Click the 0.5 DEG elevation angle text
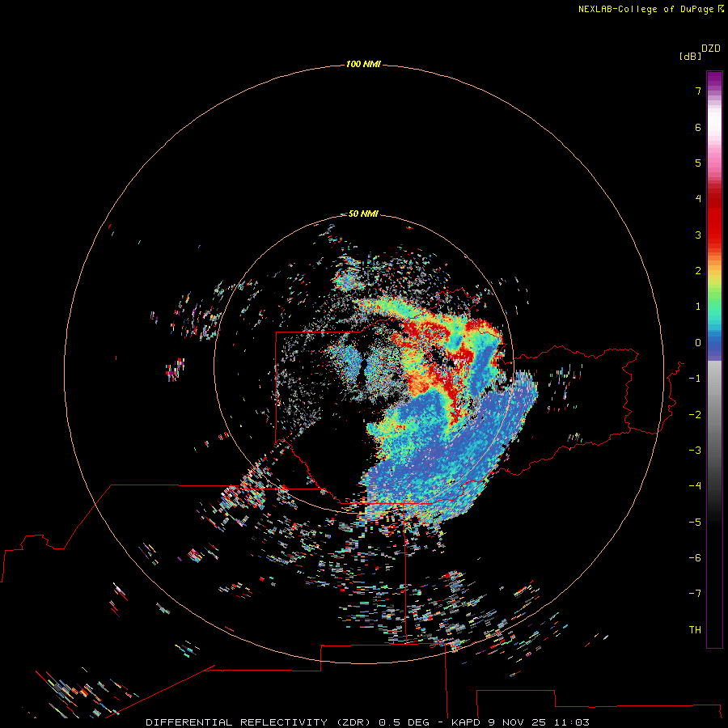The image size is (728, 728). (404, 722)
